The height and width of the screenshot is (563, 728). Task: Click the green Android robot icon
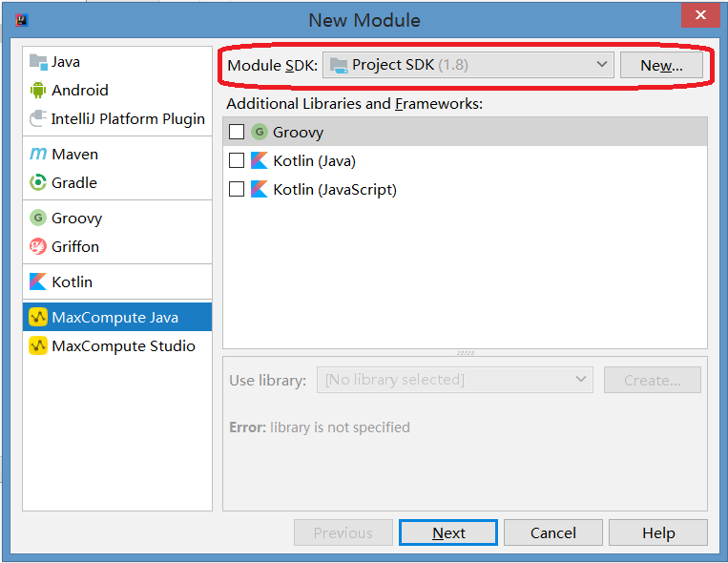tap(38, 90)
